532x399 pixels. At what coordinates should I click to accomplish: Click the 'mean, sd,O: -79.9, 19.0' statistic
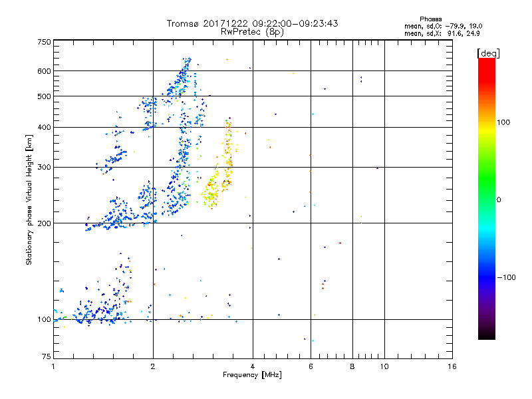pyautogui.click(x=443, y=26)
